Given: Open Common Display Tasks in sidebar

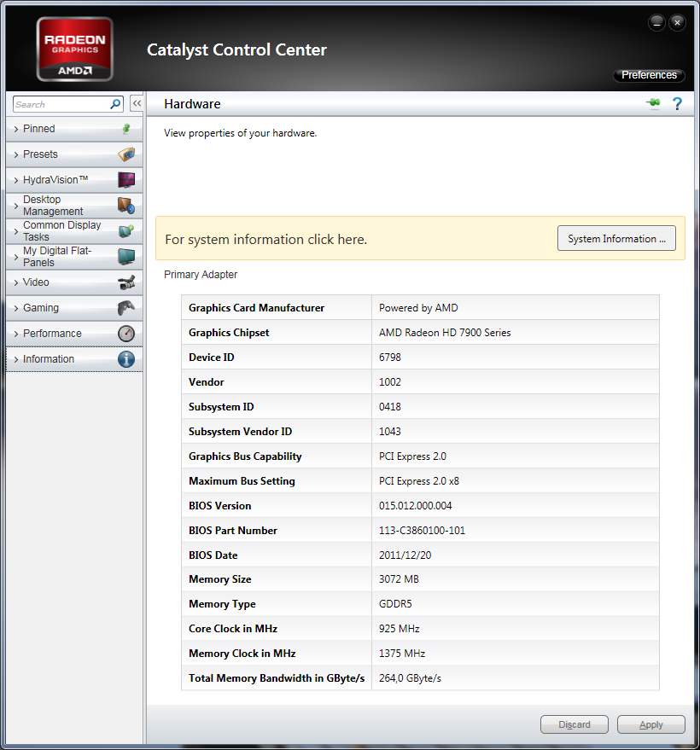Looking at the screenshot, I should point(74,231).
